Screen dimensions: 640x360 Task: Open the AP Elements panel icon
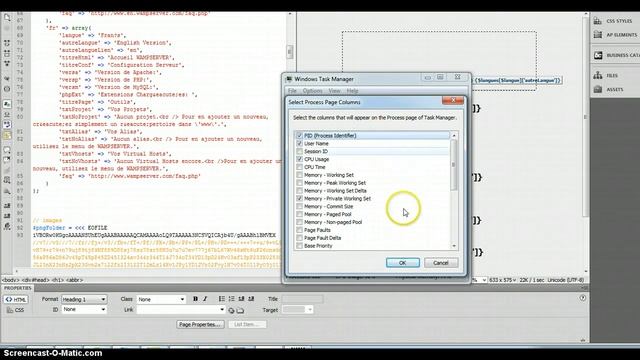(598, 35)
